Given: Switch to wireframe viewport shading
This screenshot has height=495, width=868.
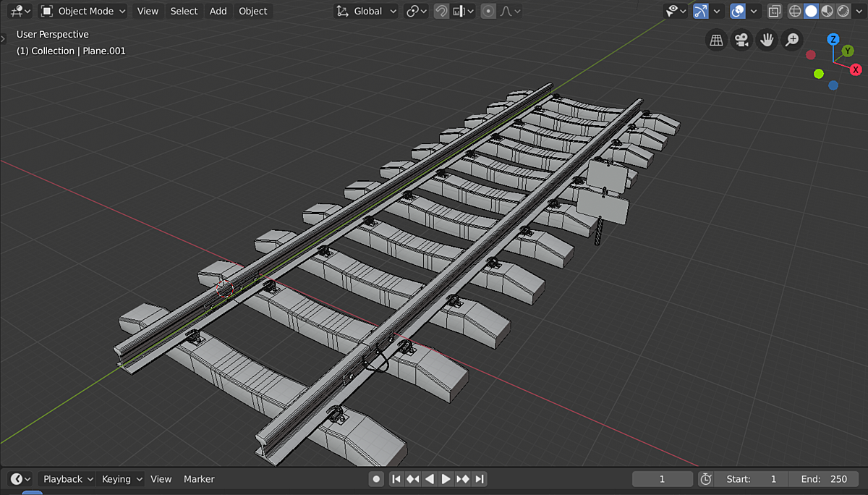Looking at the screenshot, I should coord(795,11).
